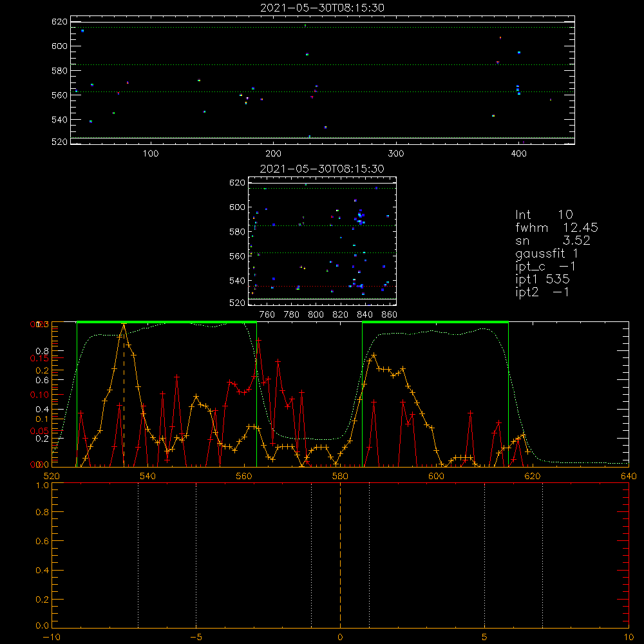Click x-axis label 800 on middle plot

pyautogui.click(x=316, y=315)
